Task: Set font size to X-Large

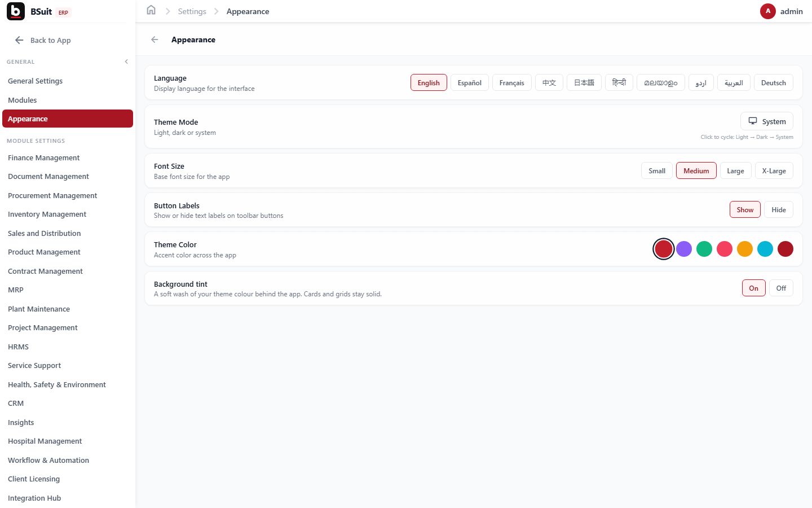Action: [774, 170]
